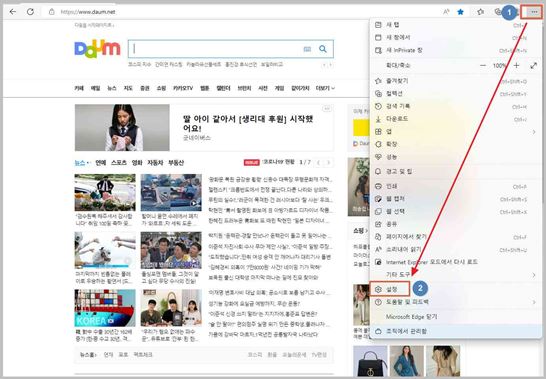The height and width of the screenshot is (379, 546).
Task: Open 메일 in Daum navigation bar
Action: point(95,88)
